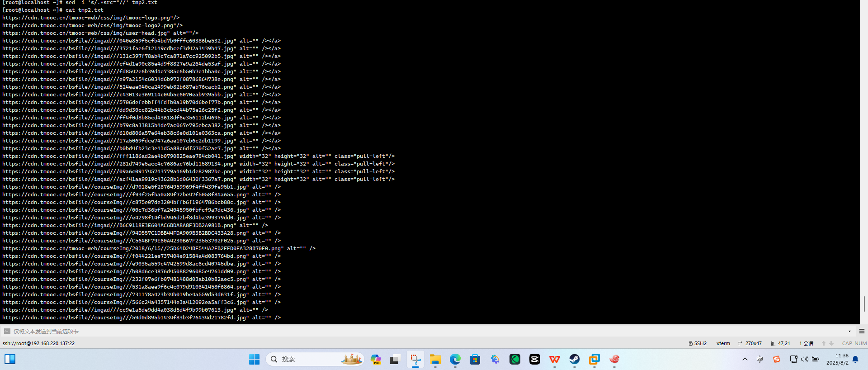Open the blue gear-shaped taskbar app
Screen dimensions: 868x370
coord(495,359)
